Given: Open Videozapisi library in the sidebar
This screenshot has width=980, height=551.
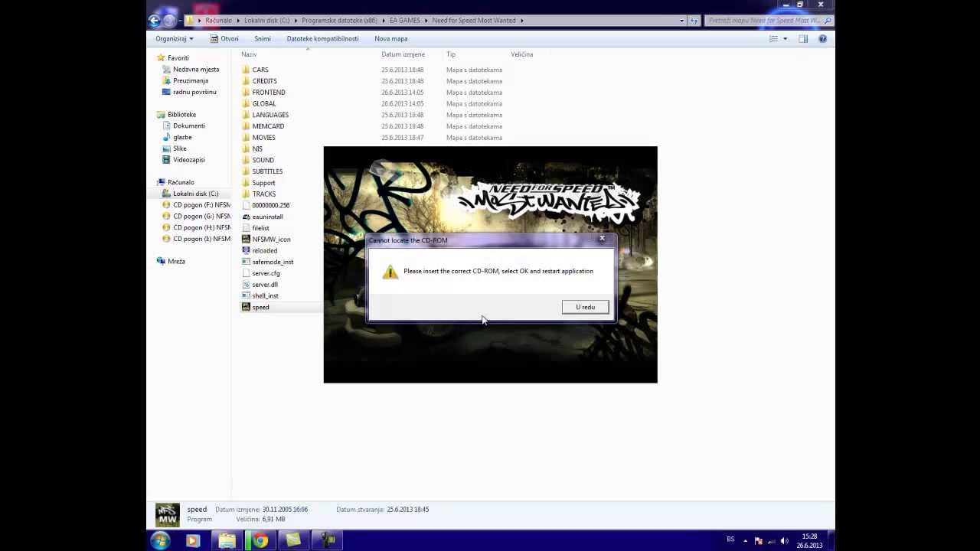Looking at the screenshot, I should point(188,160).
